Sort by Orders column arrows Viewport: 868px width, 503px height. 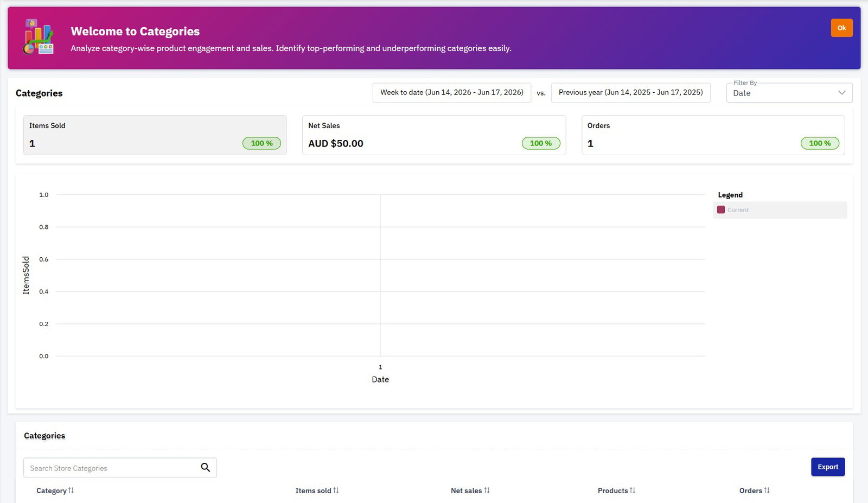(767, 491)
